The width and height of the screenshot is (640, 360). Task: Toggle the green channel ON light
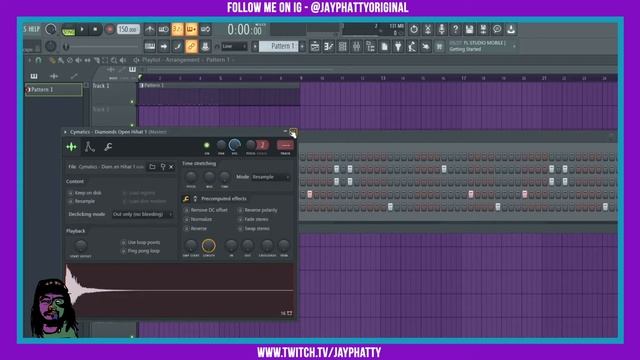click(x=207, y=145)
